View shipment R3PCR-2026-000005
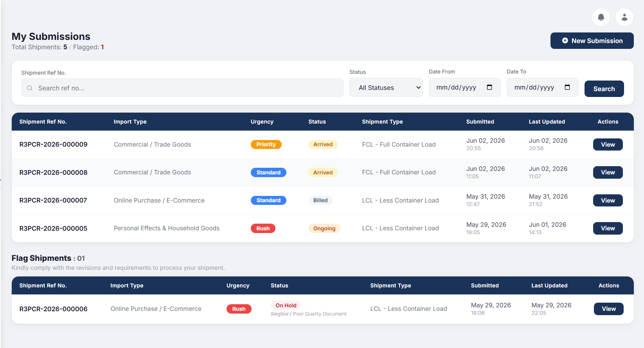644x348 pixels. click(x=608, y=228)
